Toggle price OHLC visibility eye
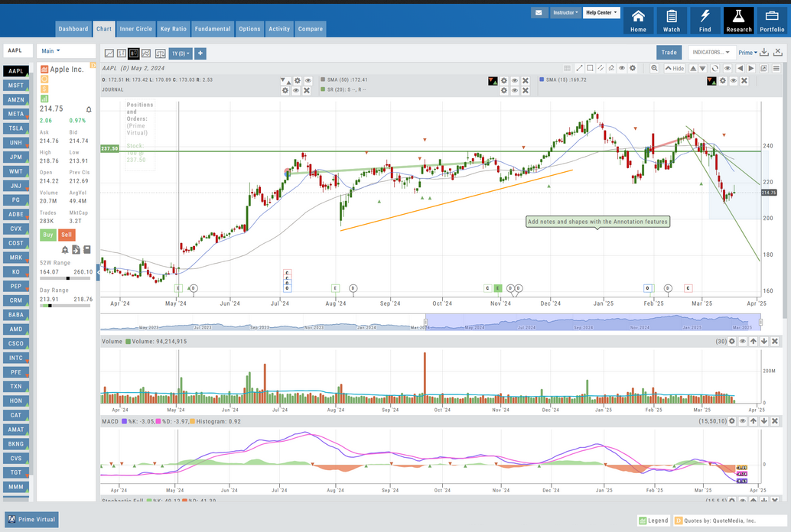Image resolution: width=791 pixels, height=532 pixels. pyautogui.click(x=308, y=81)
